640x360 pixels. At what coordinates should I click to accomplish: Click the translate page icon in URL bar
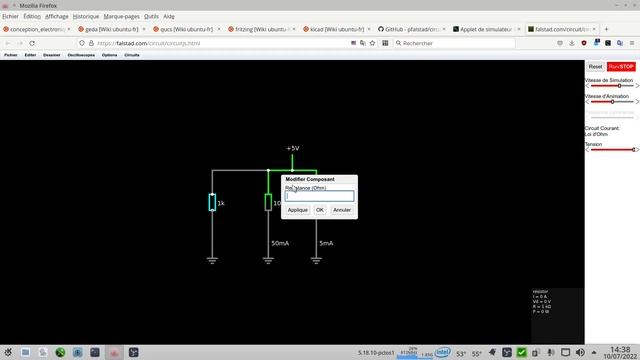362,43
